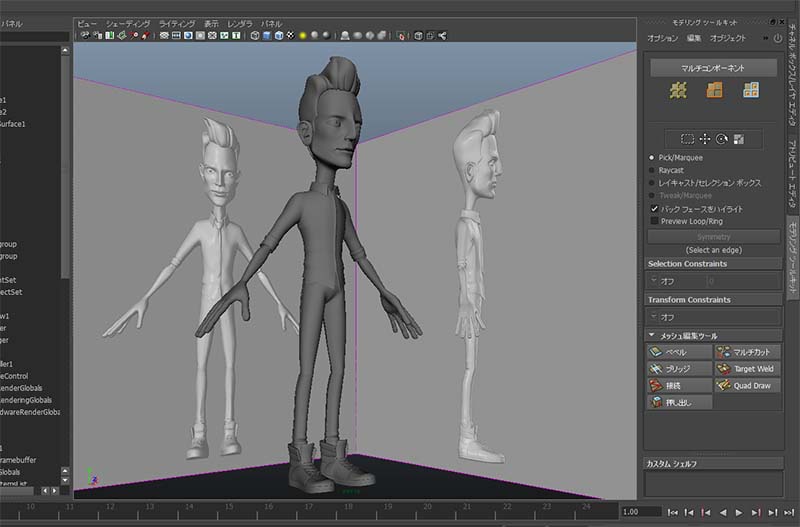This screenshot has width=800, height=527.
Task: Open the 表示 menu
Action: (211, 23)
